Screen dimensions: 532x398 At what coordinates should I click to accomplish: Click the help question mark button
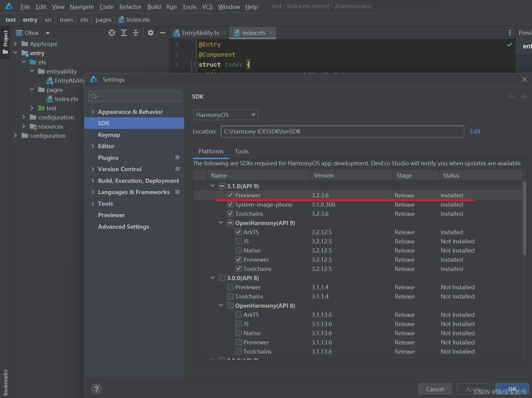click(x=96, y=389)
